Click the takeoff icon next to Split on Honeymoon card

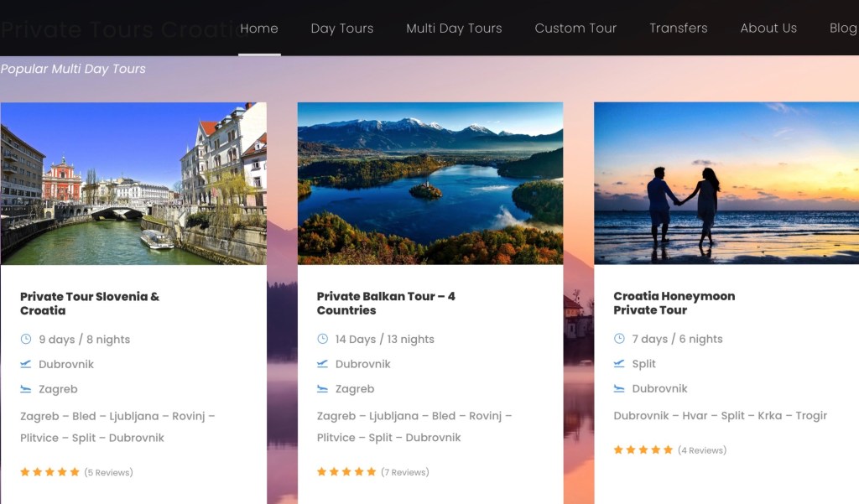[619, 364]
